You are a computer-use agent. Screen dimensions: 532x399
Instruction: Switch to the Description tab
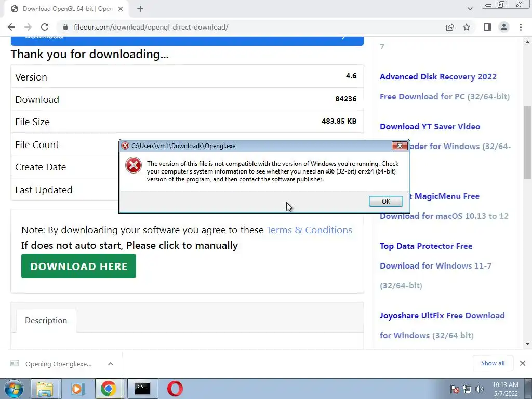tap(46, 320)
